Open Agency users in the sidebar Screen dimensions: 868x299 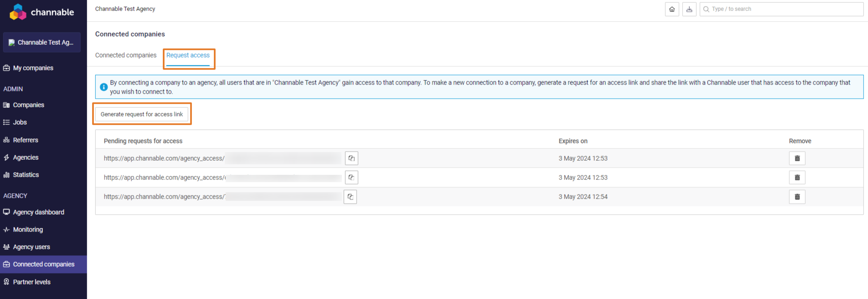coord(31,247)
